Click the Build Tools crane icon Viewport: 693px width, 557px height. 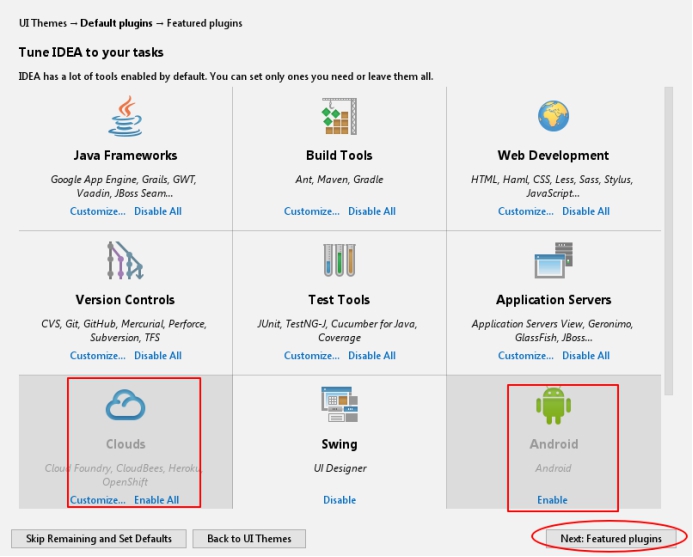pyautogui.click(x=339, y=116)
